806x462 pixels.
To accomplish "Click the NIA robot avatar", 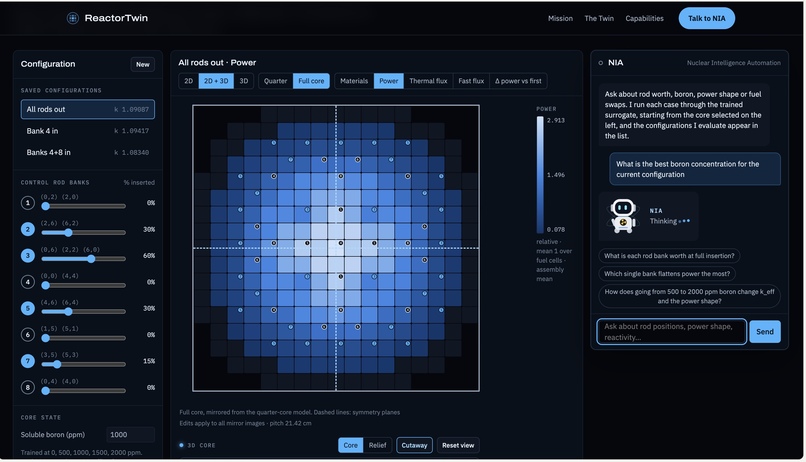I will 623,216.
